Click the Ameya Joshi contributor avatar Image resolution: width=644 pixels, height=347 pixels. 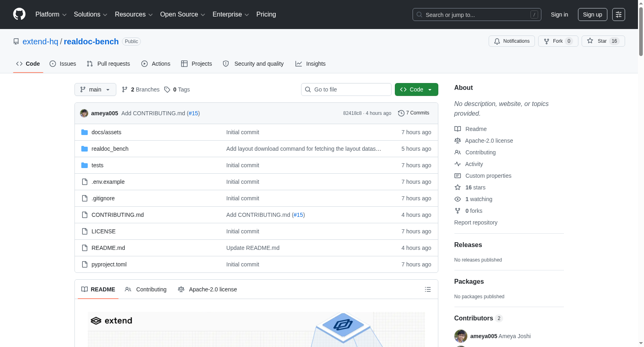coord(461,336)
